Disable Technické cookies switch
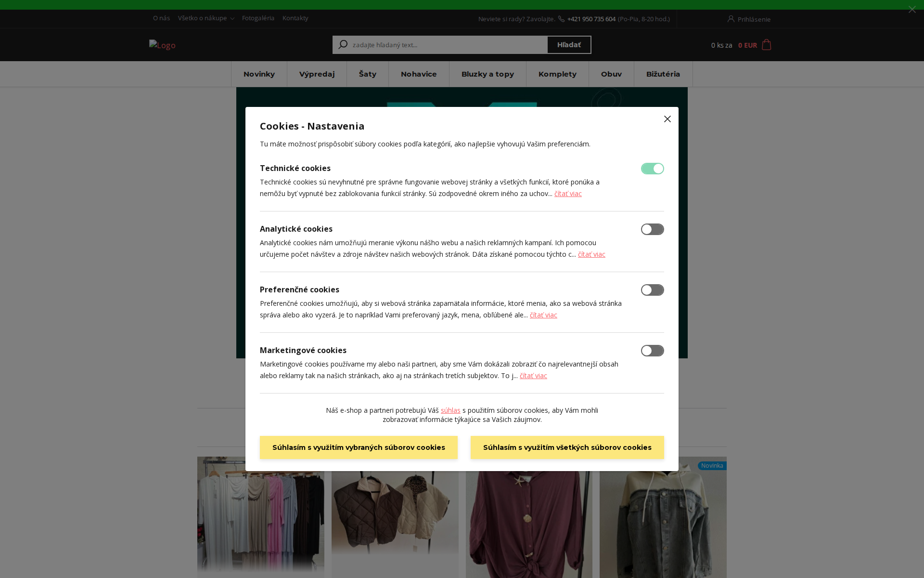This screenshot has height=578, width=924. coord(652,169)
